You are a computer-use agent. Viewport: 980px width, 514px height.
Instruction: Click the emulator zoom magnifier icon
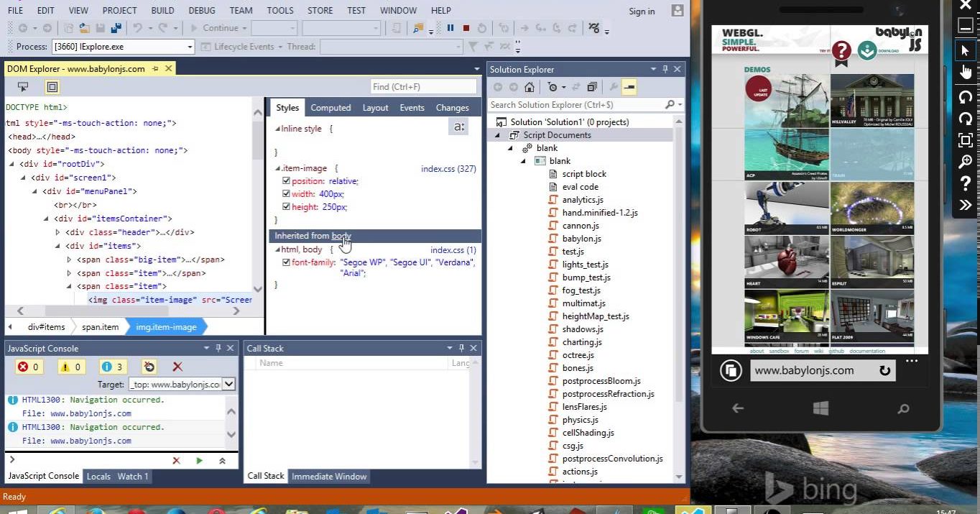click(x=965, y=162)
